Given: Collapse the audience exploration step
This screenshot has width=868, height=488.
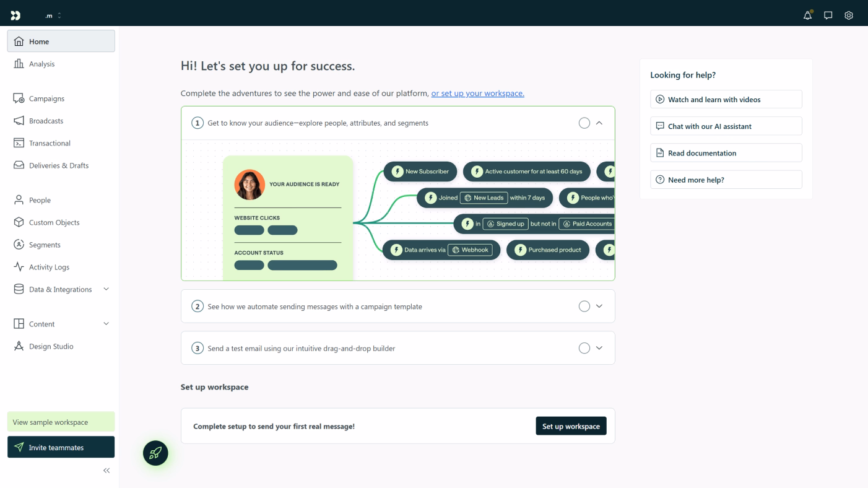Looking at the screenshot, I should 599,123.
